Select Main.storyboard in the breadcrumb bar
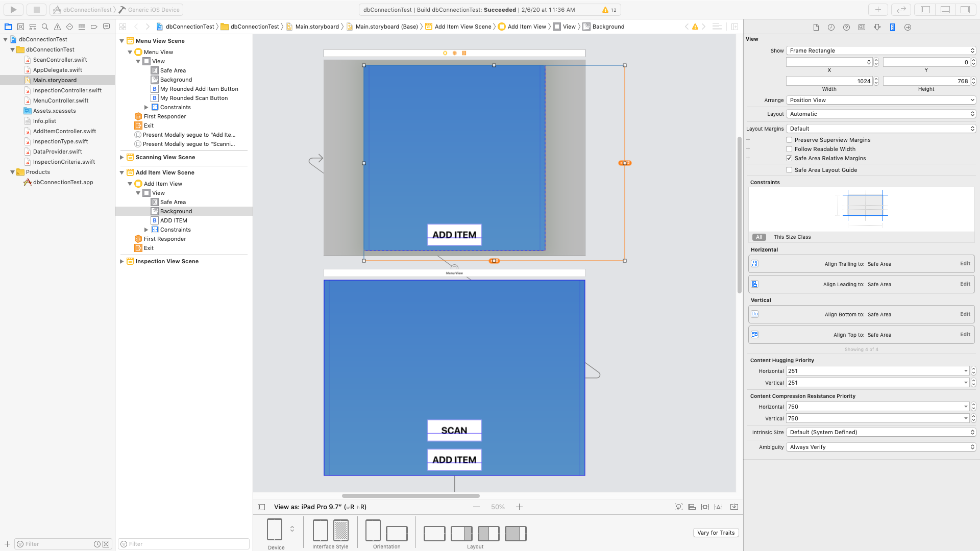This screenshot has width=980, height=551. click(316, 27)
